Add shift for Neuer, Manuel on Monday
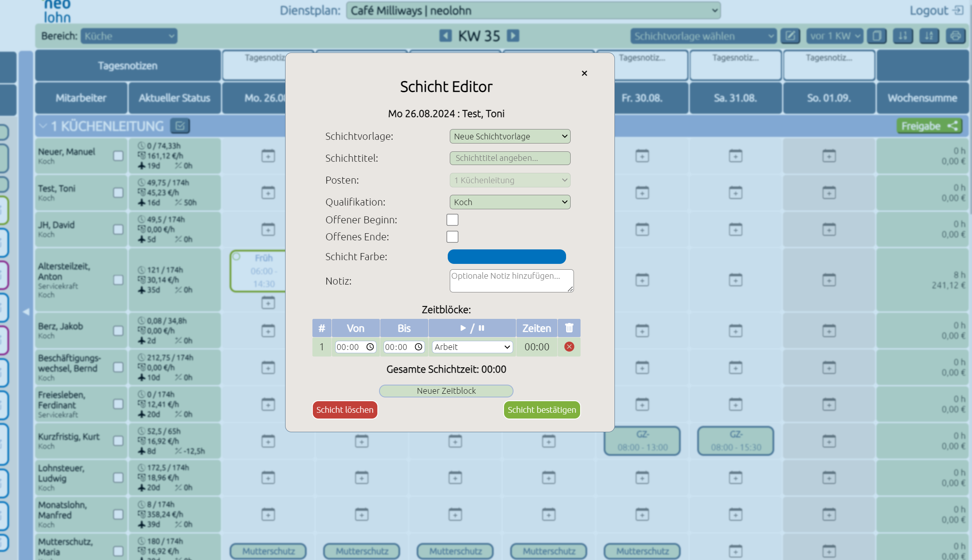Viewport: 972px width, 560px height. pyautogui.click(x=268, y=156)
